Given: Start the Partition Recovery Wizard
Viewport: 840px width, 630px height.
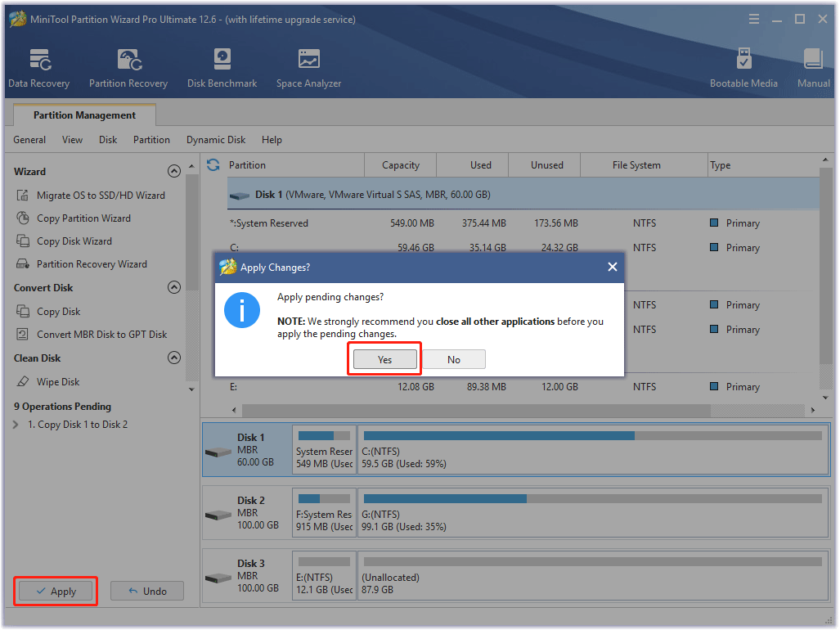Looking at the screenshot, I should [x=92, y=264].
